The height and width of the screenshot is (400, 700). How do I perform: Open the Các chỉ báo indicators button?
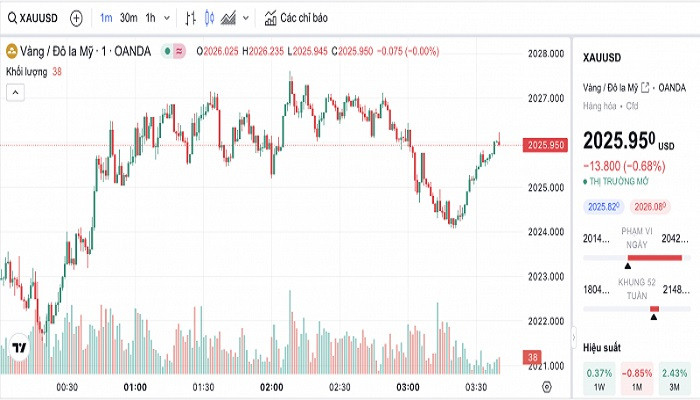point(295,18)
